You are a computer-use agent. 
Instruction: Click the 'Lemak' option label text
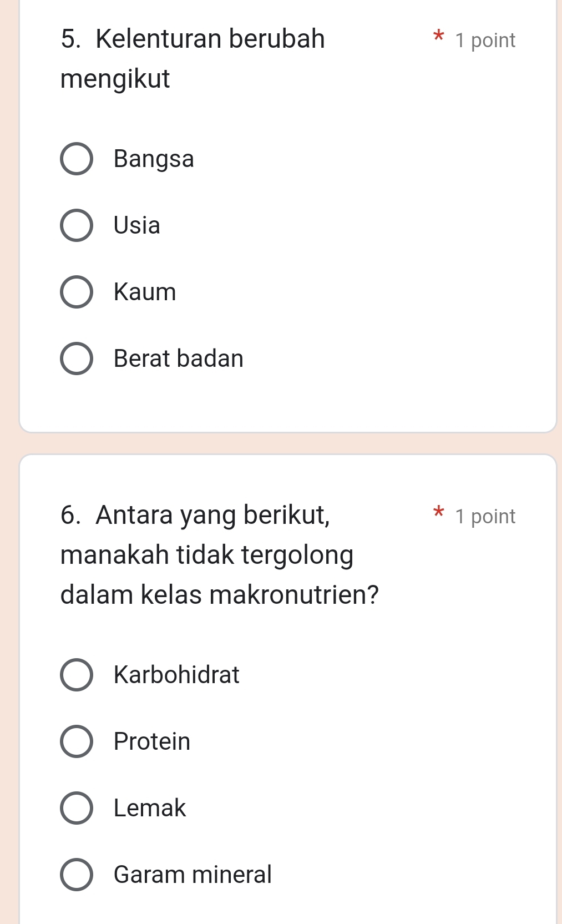(x=150, y=808)
